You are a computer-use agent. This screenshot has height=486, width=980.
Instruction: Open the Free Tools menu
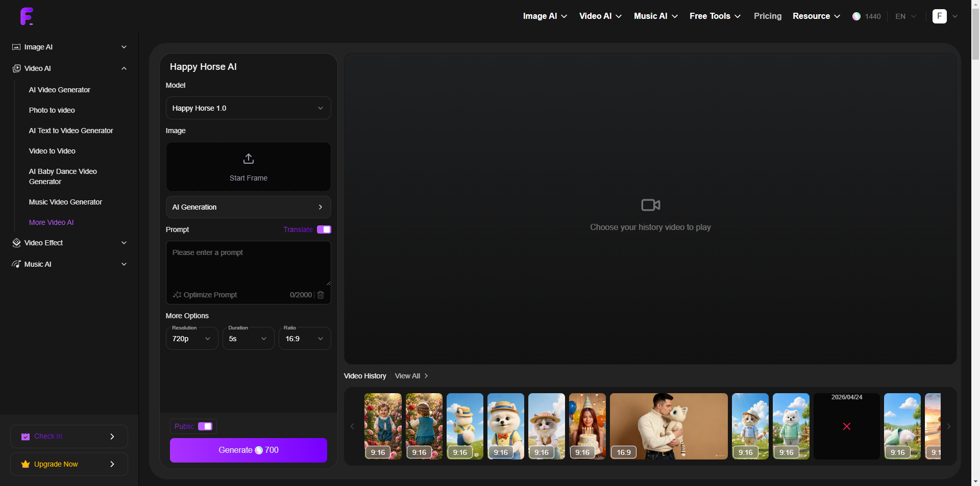click(715, 16)
